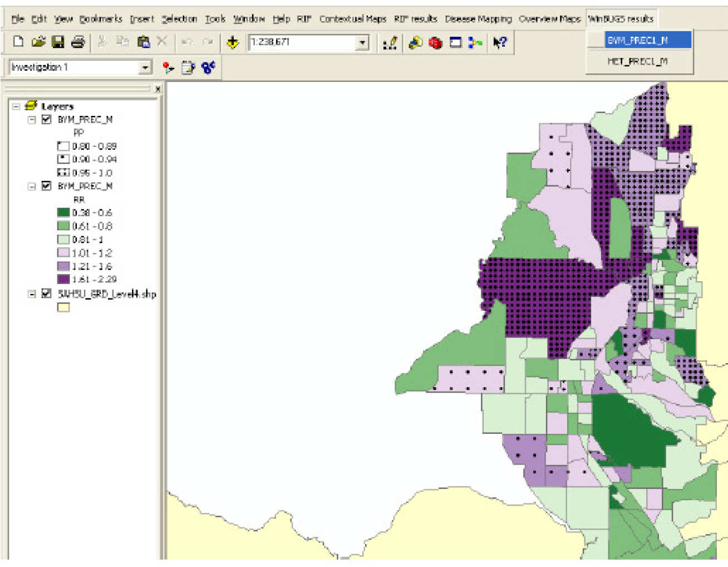
Task: Click the New Map Document icon
Action: [x=18, y=42]
